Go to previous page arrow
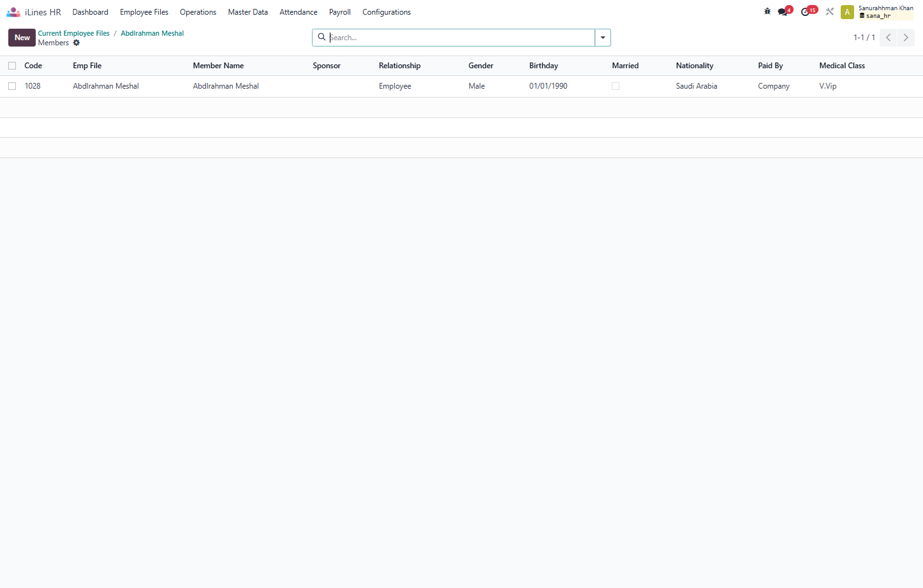Viewport: 923px width, 588px height. [888, 38]
